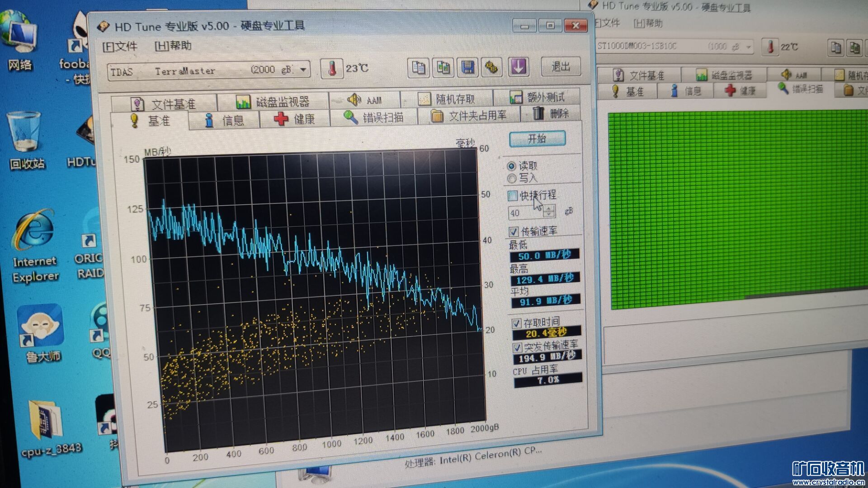Viewport: 868px width, 488px height.
Task: Switch to the 健康 tab
Action: 294,119
